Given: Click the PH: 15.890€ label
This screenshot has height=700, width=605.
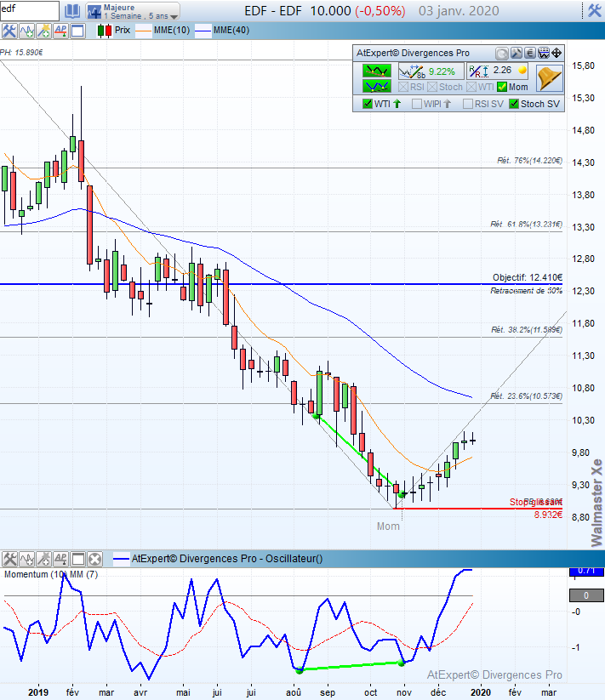Looking at the screenshot, I should click(x=21, y=53).
